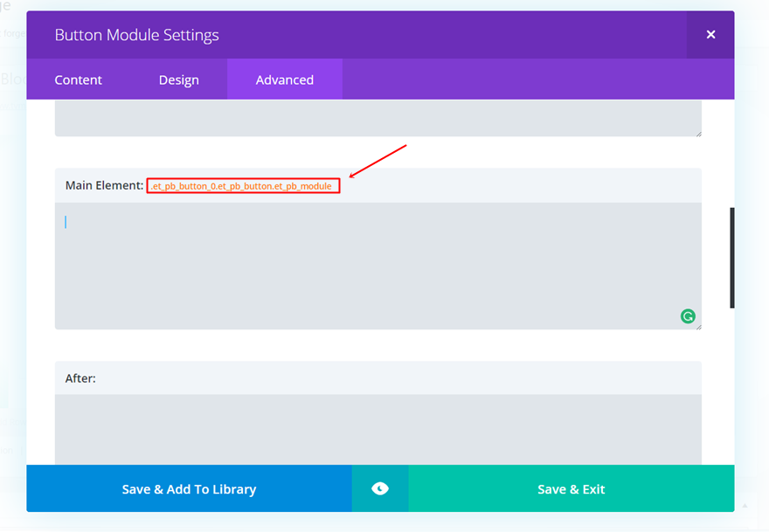The height and width of the screenshot is (532, 769).
Task: Click the modal's dark scrollbar thumb
Action: click(x=732, y=258)
